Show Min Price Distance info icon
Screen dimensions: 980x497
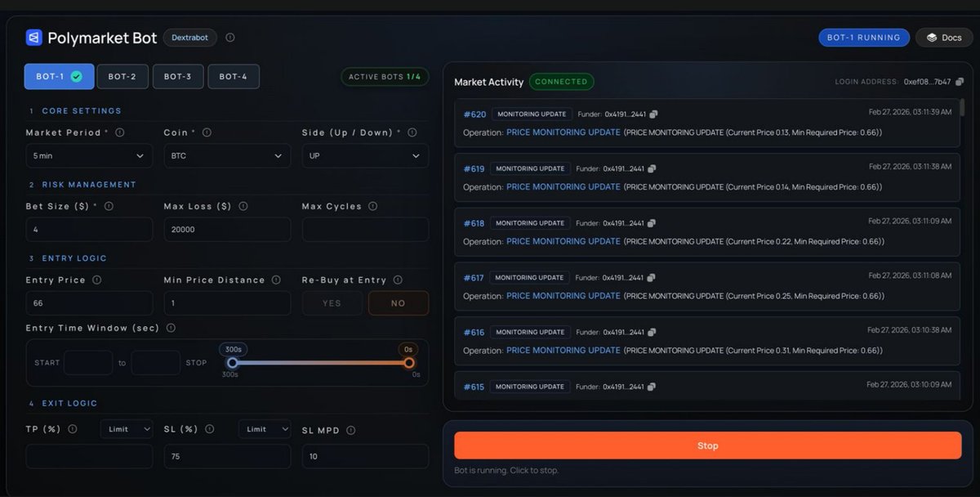pyautogui.click(x=276, y=280)
